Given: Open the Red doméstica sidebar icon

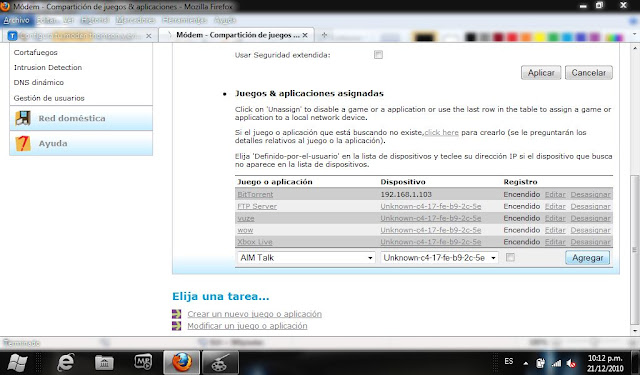Looking at the screenshot, I should [23, 118].
